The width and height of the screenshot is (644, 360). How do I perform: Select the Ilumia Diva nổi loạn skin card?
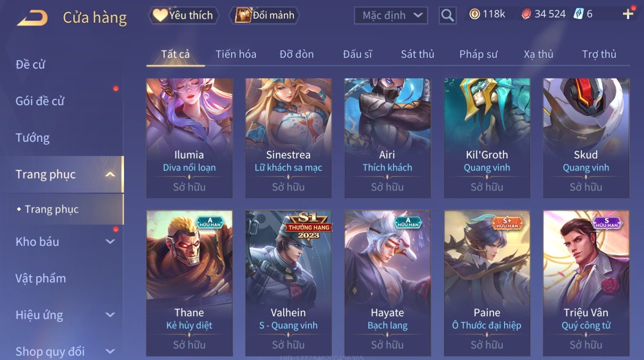[189, 138]
